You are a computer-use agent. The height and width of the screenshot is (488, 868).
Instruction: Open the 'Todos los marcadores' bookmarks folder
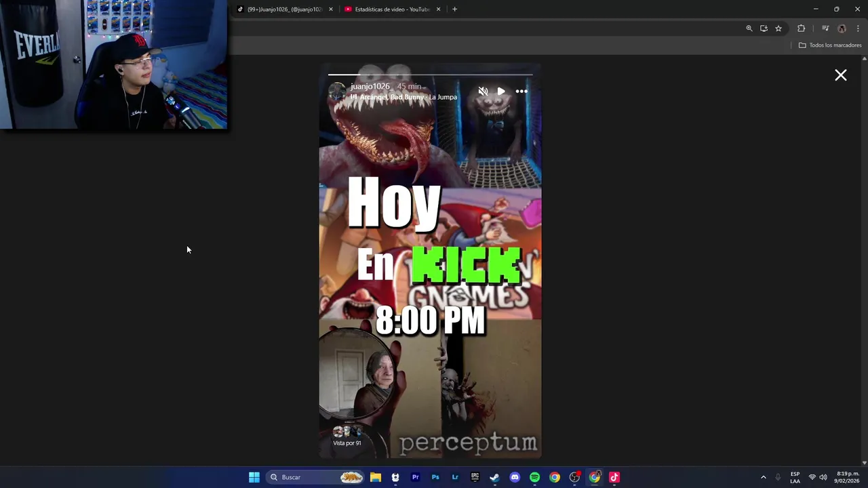[x=830, y=45]
